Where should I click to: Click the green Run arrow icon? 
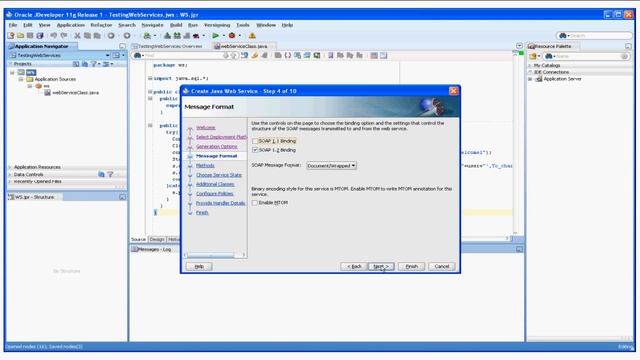pos(216,36)
